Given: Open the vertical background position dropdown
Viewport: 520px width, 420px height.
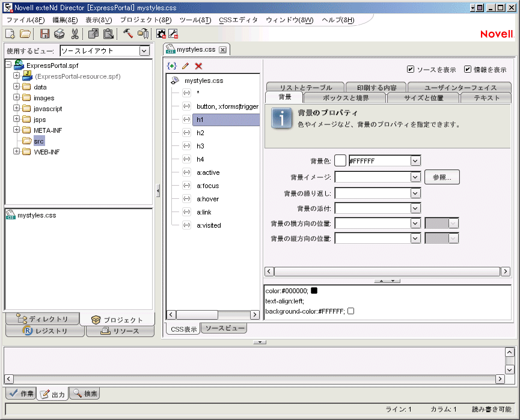Looking at the screenshot, I should coord(415,238).
